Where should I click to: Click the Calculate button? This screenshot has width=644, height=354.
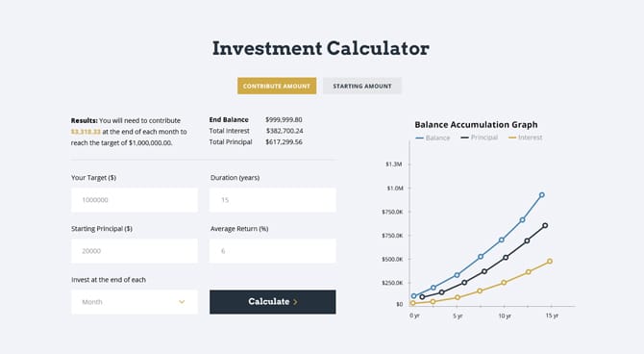pos(273,302)
